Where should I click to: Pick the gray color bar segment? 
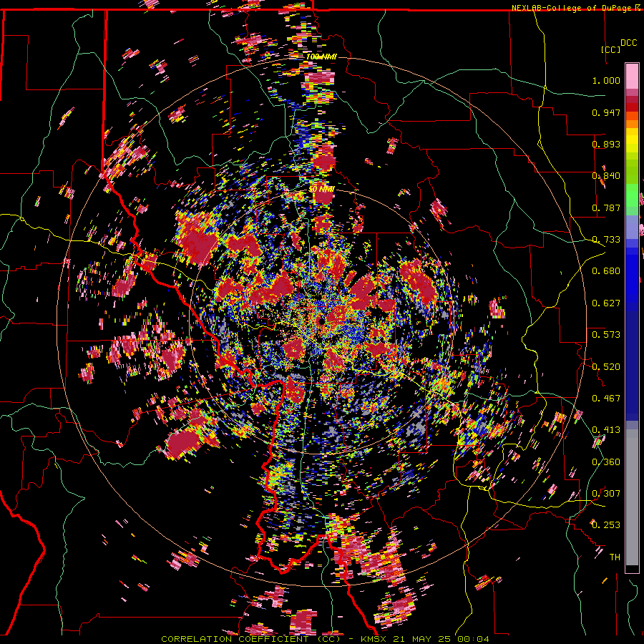tap(632, 497)
